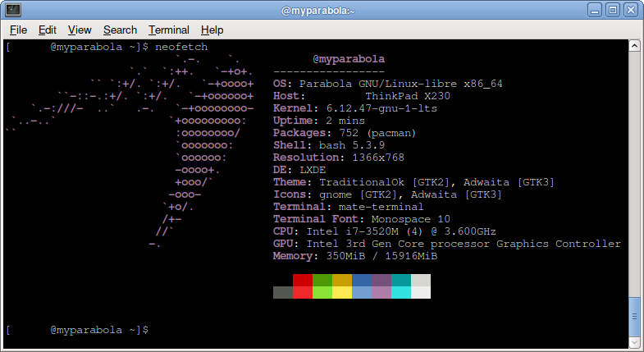The width and height of the screenshot is (644, 352).
Task: Click the Terminal Font value 'Monospace 10'
Action: pyautogui.click(x=411, y=219)
